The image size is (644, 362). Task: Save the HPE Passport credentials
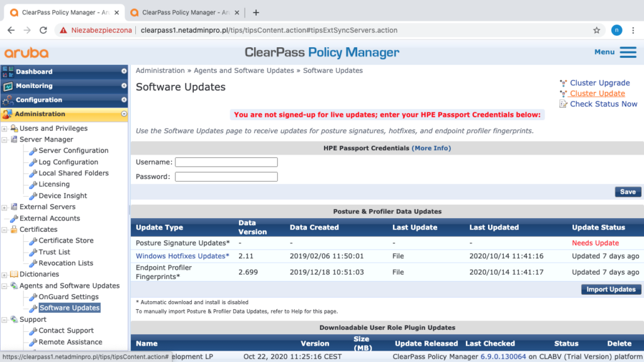[628, 192]
